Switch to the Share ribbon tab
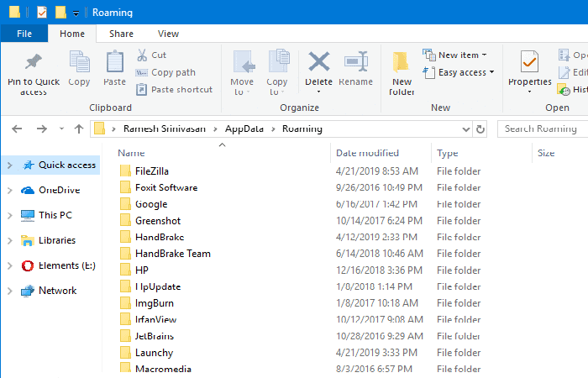588x378 pixels. pos(121,34)
